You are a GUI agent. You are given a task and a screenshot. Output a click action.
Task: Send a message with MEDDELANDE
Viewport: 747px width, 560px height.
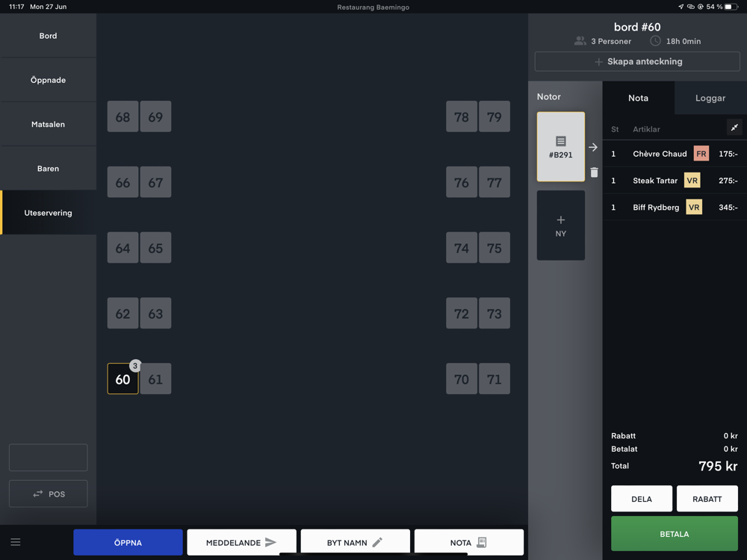tap(241, 542)
